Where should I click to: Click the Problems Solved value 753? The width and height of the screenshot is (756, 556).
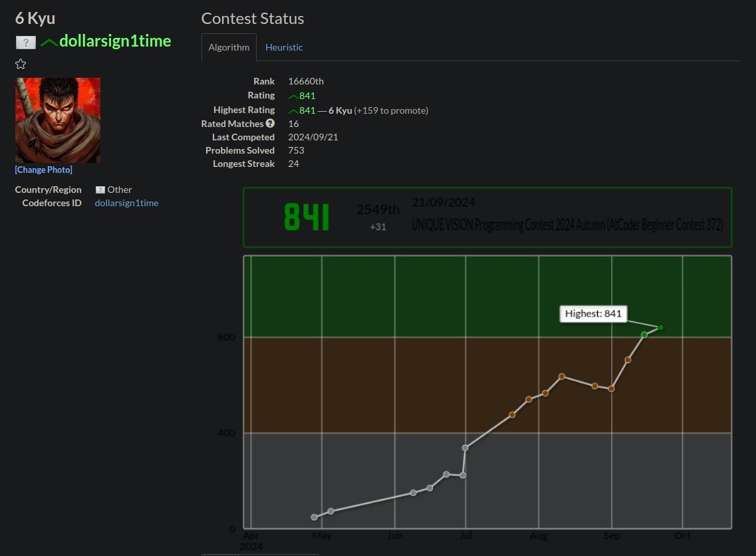[x=296, y=150]
